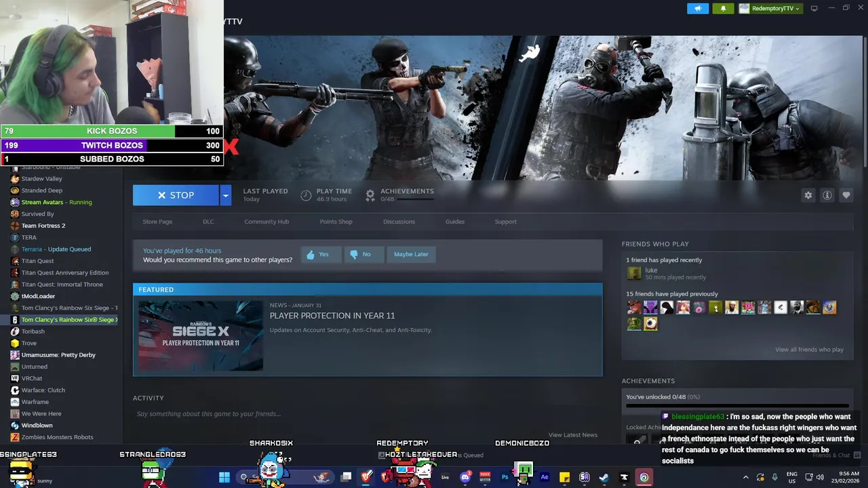The width and height of the screenshot is (868, 488).
Task: Open the Support tab
Action: 505,222
